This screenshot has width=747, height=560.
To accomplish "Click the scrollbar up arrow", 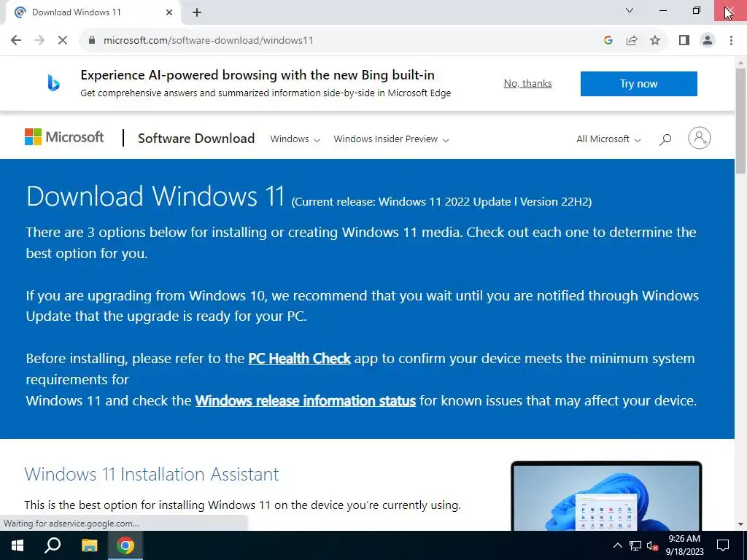I will click(741, 63).
